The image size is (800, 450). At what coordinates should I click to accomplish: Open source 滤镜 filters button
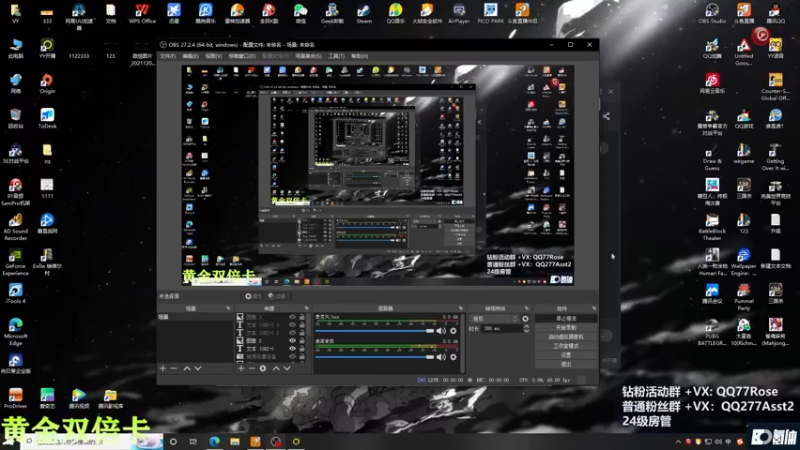click(x=277, y=296)
